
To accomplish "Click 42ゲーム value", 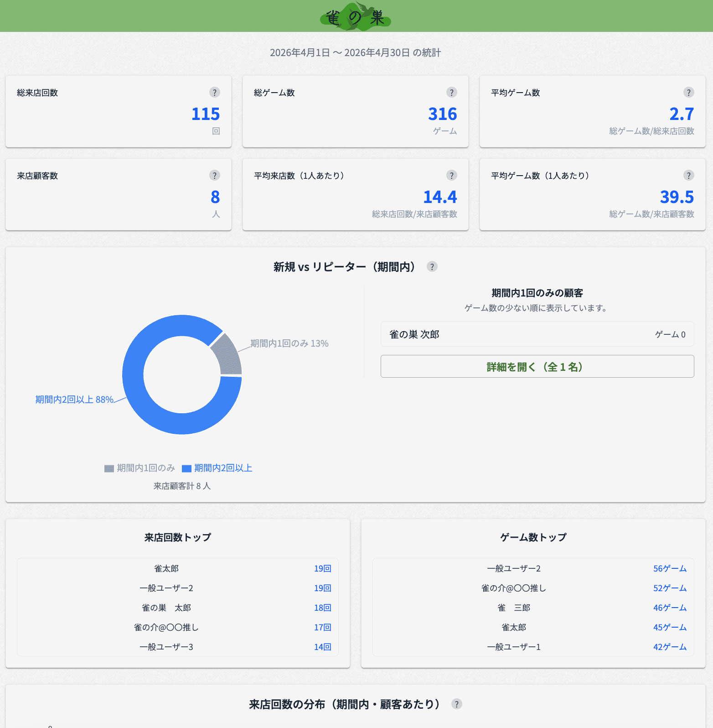I will point(670,647).
